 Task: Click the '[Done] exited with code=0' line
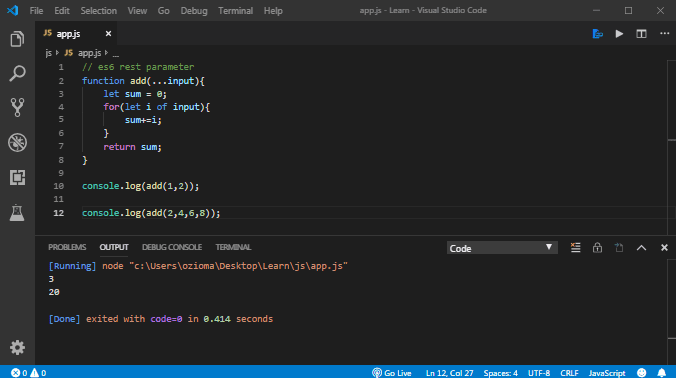click(160, 319)
